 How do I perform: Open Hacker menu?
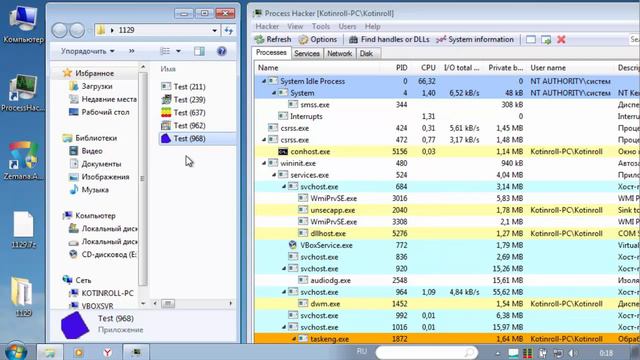coord(267,27)
